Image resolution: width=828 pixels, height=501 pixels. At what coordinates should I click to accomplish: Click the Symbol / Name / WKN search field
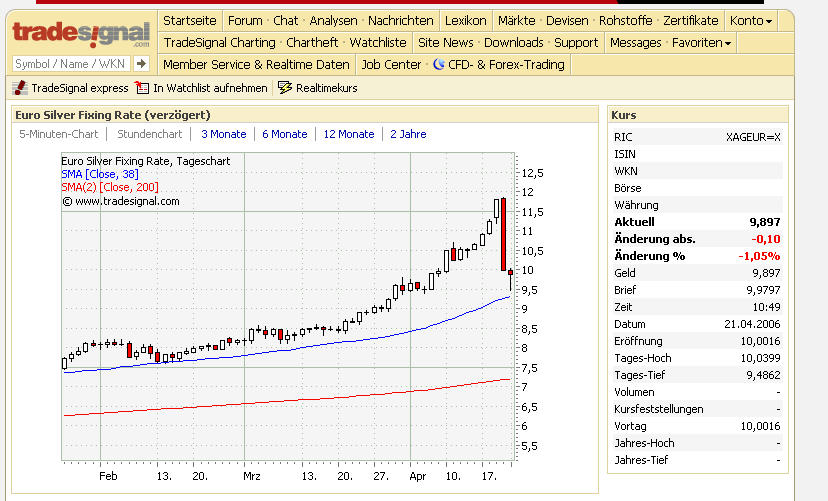point(71,64)
